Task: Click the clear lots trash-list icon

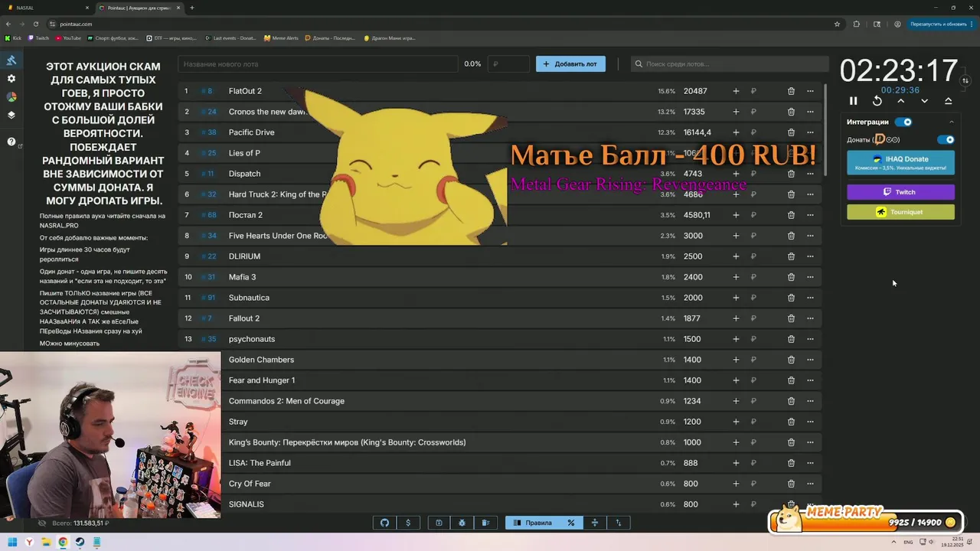Action: [485, 523]
